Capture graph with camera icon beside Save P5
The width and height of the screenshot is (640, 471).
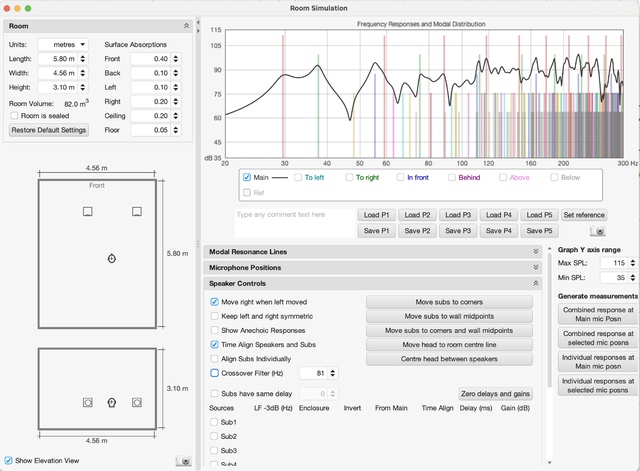click(x=598, y=231)
